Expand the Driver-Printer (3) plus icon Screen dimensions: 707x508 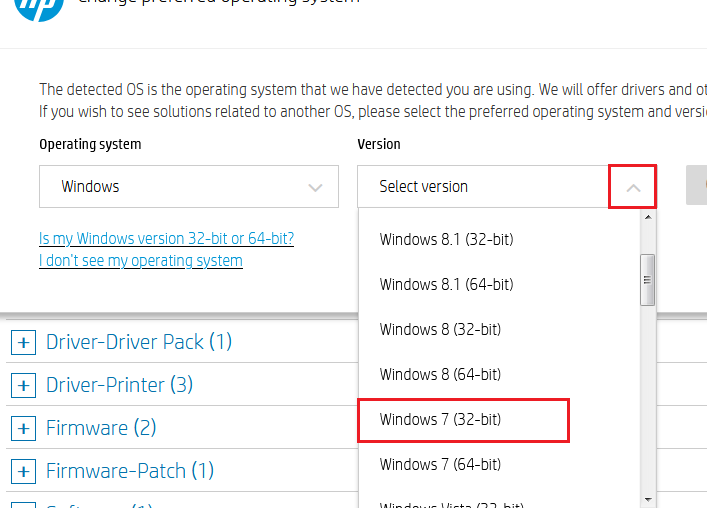23,385
